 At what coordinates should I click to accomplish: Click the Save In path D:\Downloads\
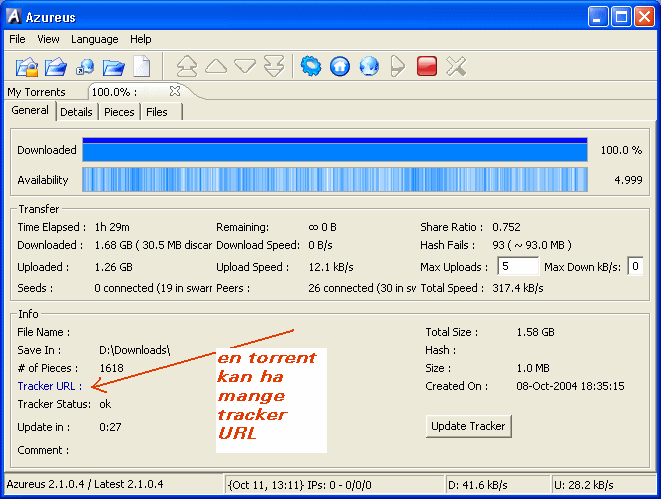(135, 350)
